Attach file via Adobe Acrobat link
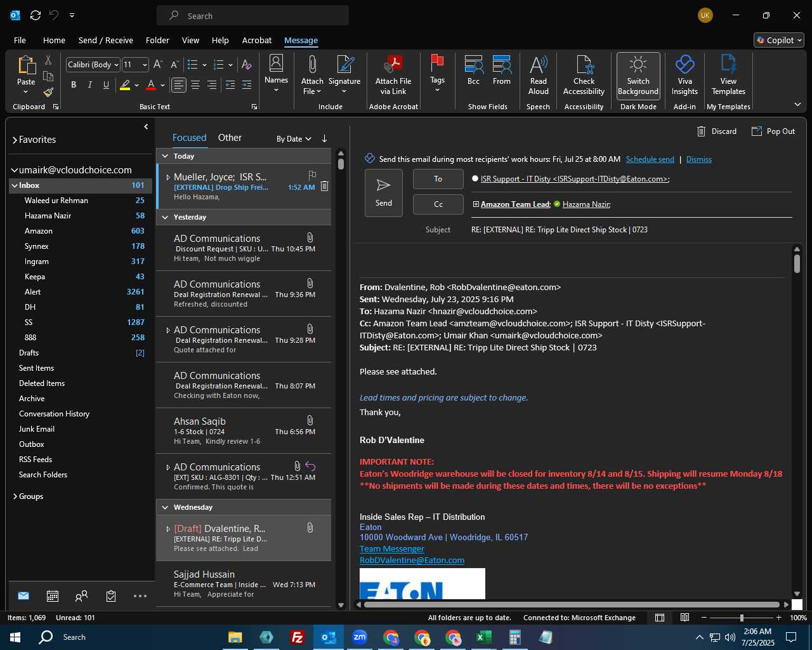This screenshot has height=650, width=812. (x=393, y=75)
